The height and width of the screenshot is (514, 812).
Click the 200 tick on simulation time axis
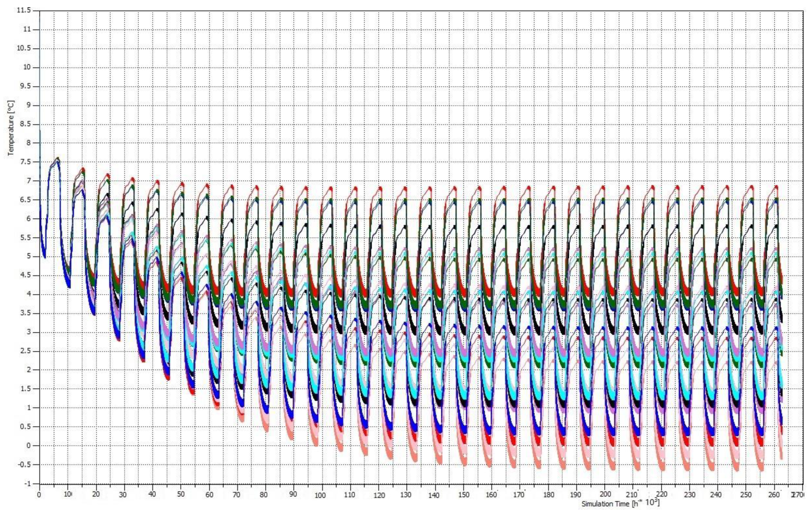pyautogui.click(x=605, y=494)
